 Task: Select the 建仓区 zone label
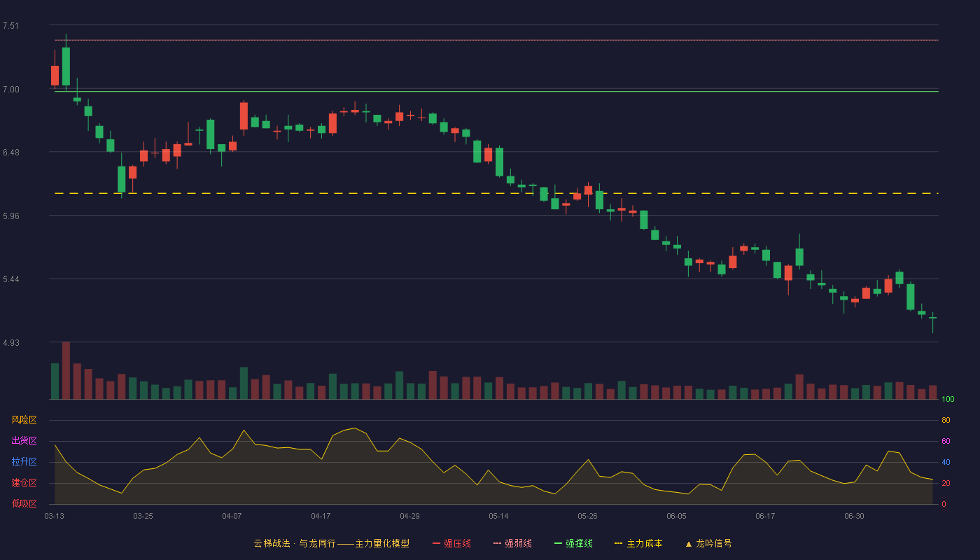24,483
